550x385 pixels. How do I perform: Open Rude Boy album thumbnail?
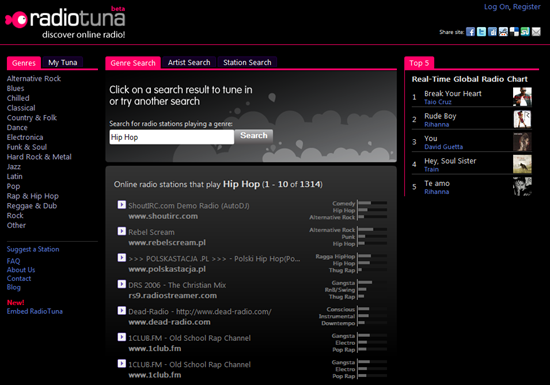click(x=522, y=119)
